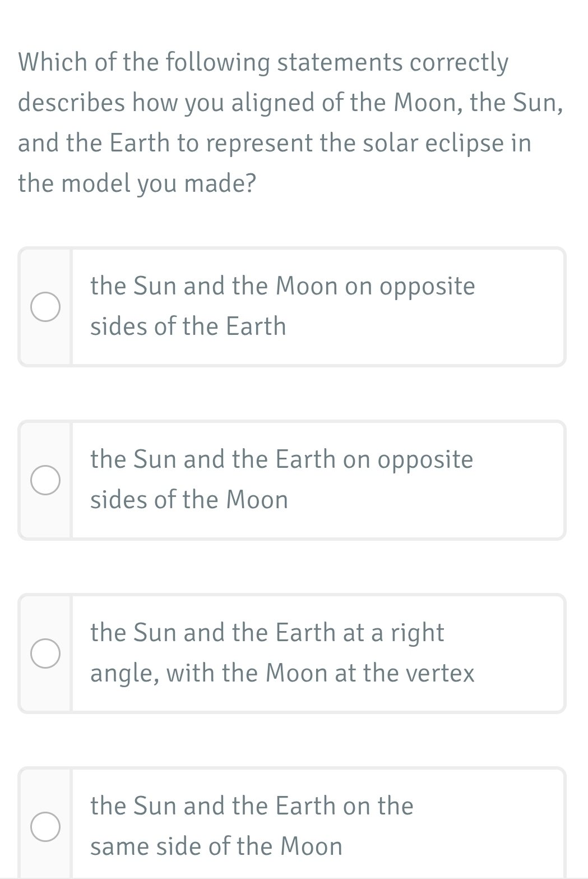Mark radio for same side of the Moon
The height and width of the screenshot is (879, 588).
(45, 827)
